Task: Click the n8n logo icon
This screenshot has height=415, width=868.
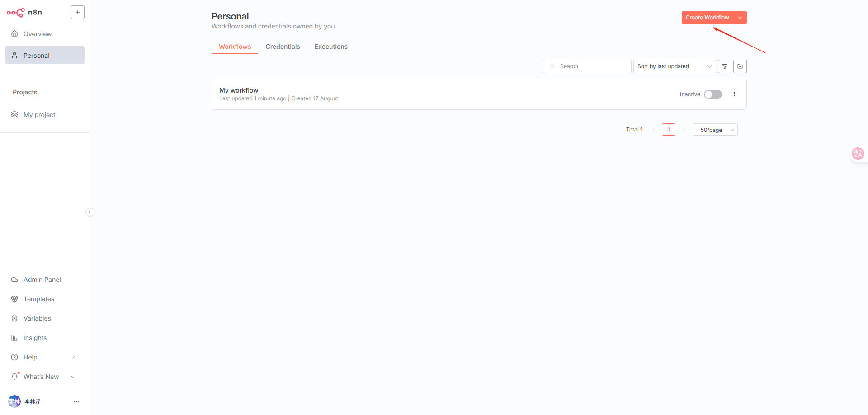Action: click(16, 13)
